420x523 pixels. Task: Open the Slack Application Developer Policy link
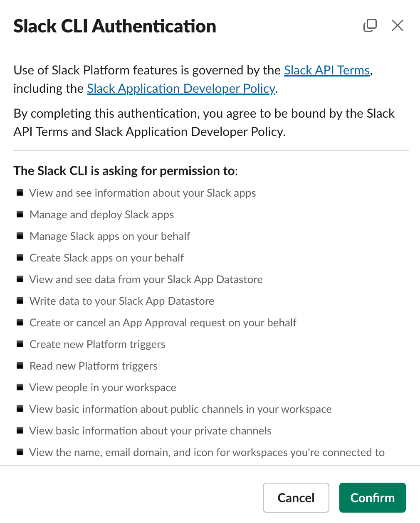click(180, 88)
